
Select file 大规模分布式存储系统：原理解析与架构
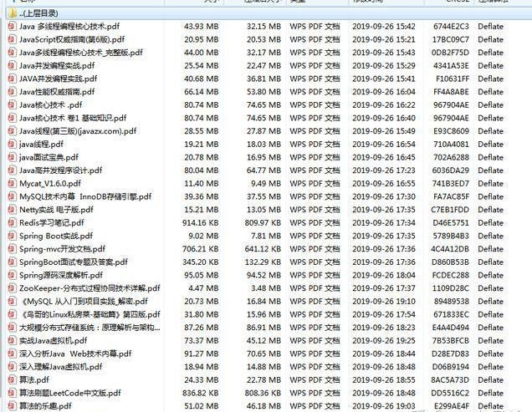90,328
